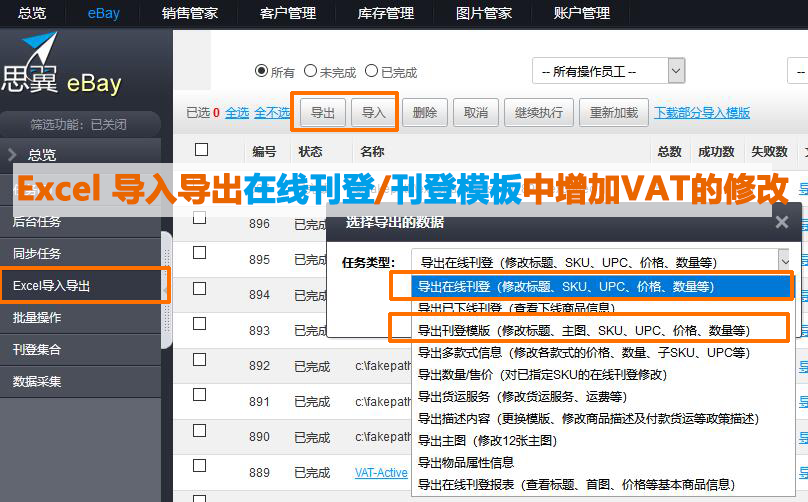This screenshot has width=808, height=502.
Task: Open 数据采集 in the sidebar
Action: tap(80, 381)
